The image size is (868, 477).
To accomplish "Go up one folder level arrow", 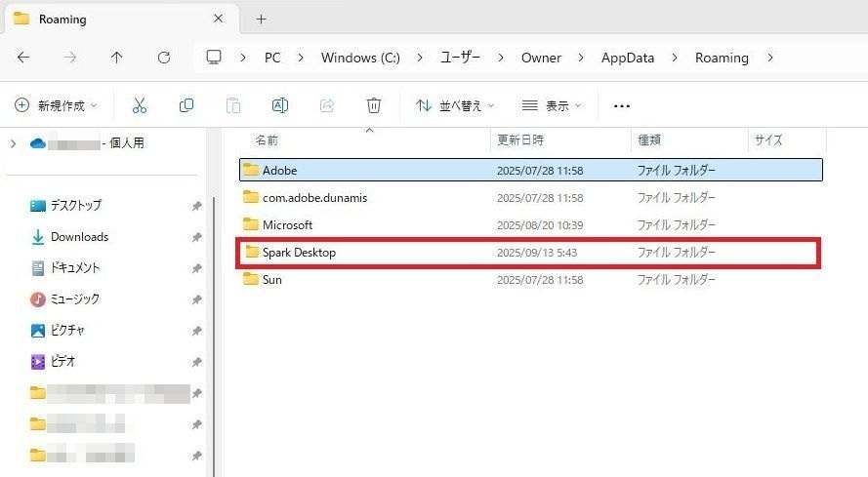I will [x=117, y=58].
